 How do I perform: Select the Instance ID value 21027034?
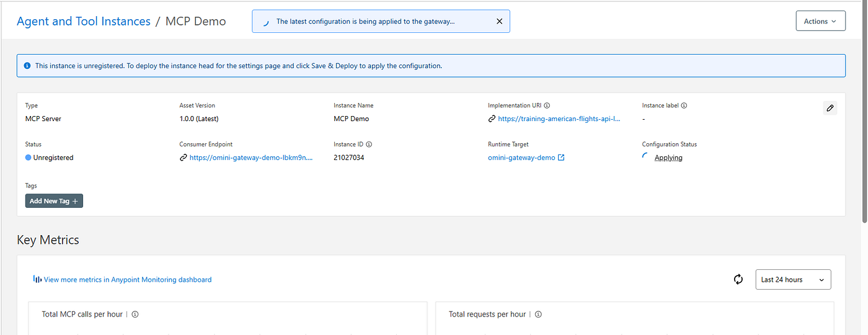click(349, 158)
